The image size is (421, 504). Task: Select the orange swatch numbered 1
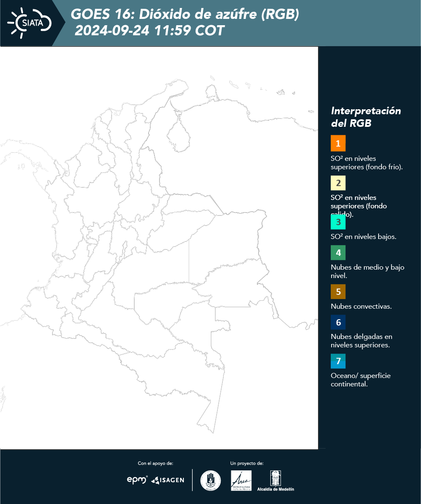coord(338,143)
